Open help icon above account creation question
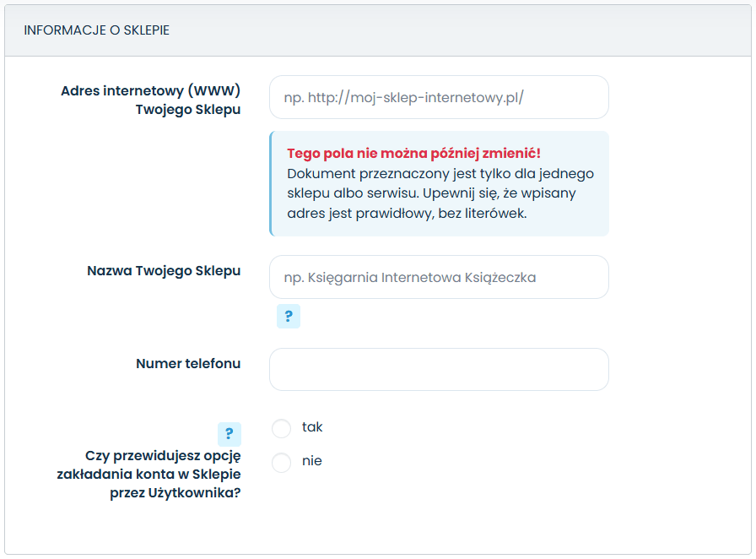This screenshot has height=559, width=756. [x=229, y=434]
